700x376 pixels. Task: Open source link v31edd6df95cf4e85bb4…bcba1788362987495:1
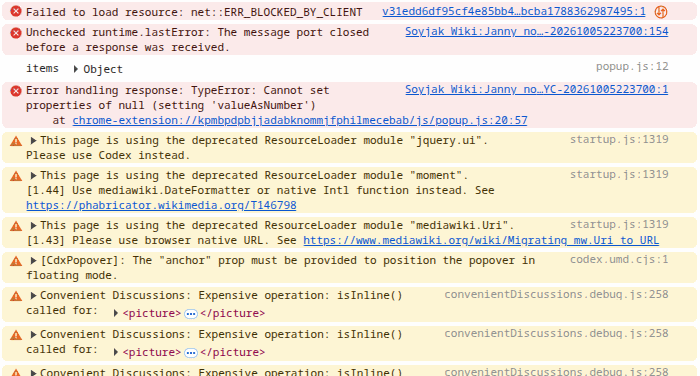click(x=514, y=12)
